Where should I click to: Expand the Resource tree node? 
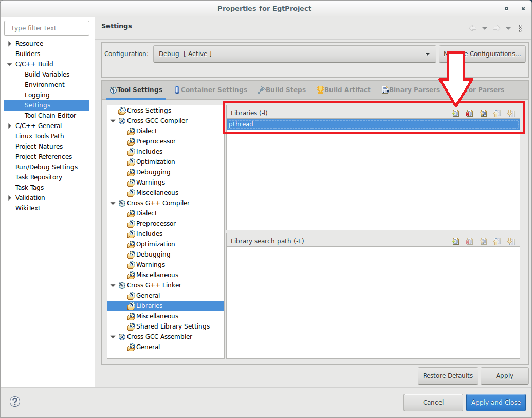click(x=10, y=44)
